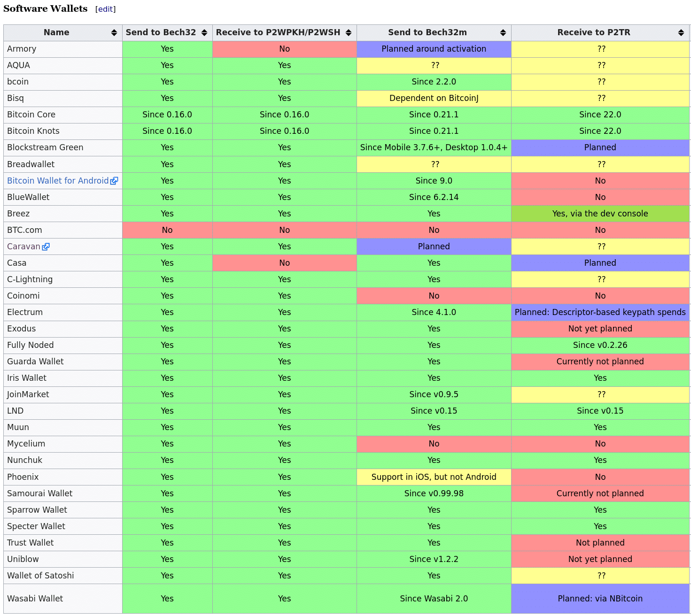Click 'Since 22.0' in Bitcoin Core row

point(600,115)
